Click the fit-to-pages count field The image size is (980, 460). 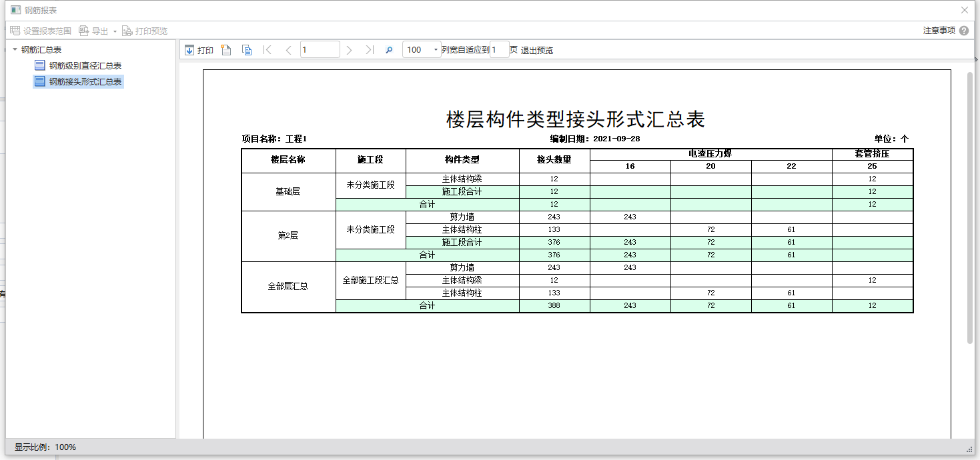pyautogui.click(x=499, y=50)
